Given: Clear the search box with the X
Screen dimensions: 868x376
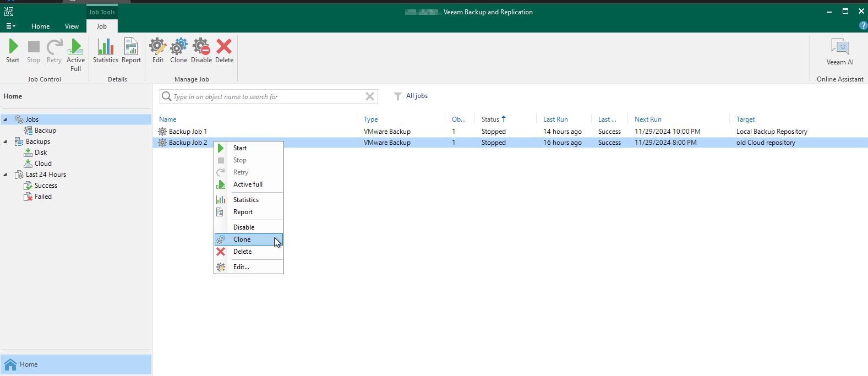Looking at the screenshot, I should tap(370, 97).
